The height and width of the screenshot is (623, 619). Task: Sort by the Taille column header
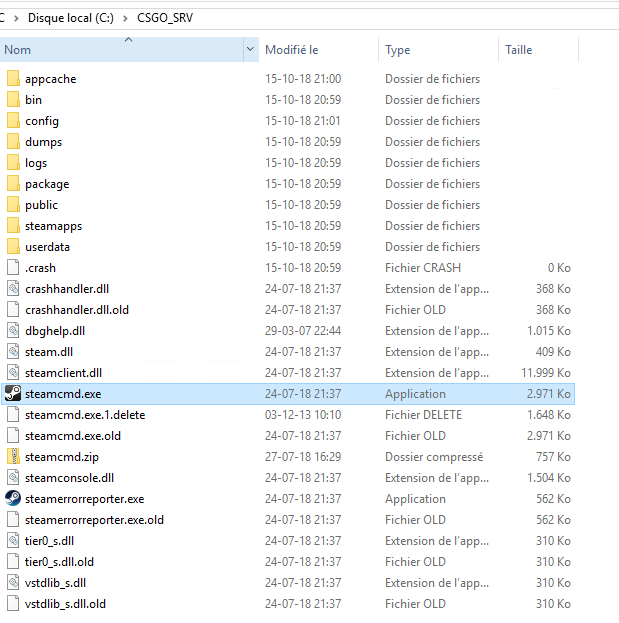coord(538,49)
